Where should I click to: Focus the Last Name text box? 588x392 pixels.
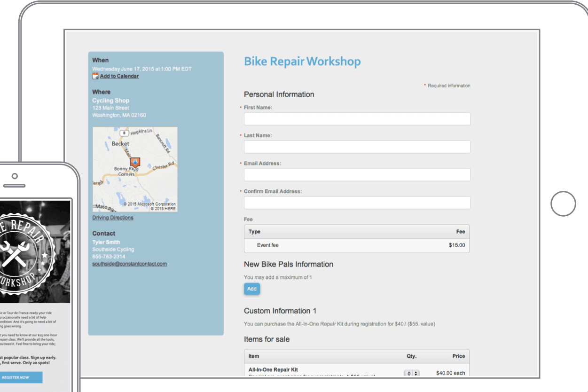coord(357,147)
